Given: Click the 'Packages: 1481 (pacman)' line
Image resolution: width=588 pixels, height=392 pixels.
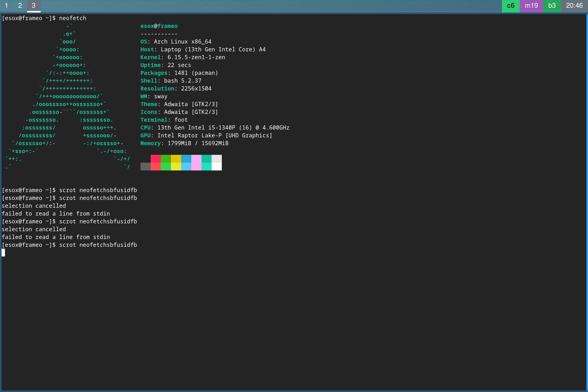Looking at the screenshot, I should click(x=179, y=73).
